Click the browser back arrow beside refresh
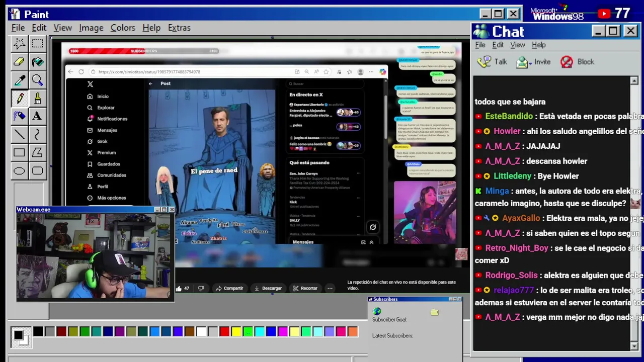644x362 pixels. (70, 72)
